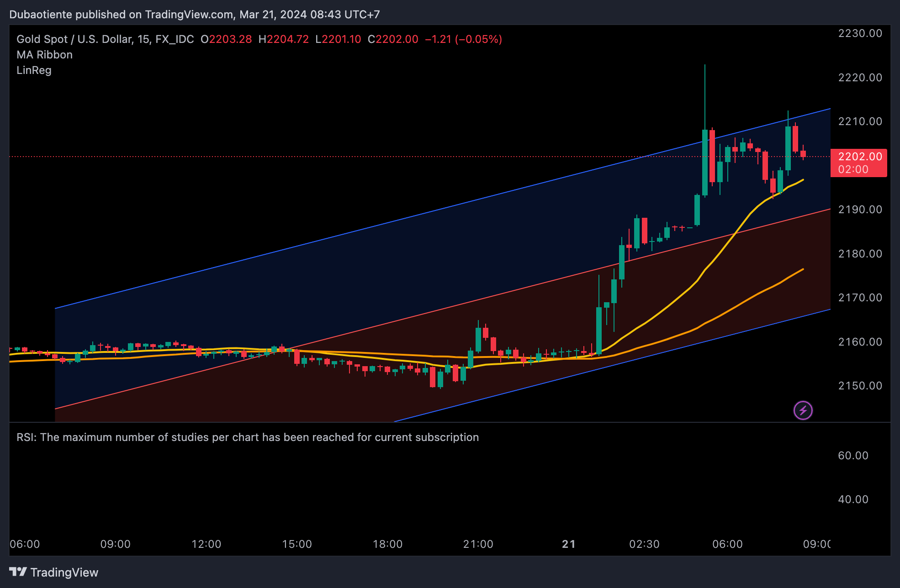
Task: Click the 40.00 RSI axis label
Action: tap(853, 499)
